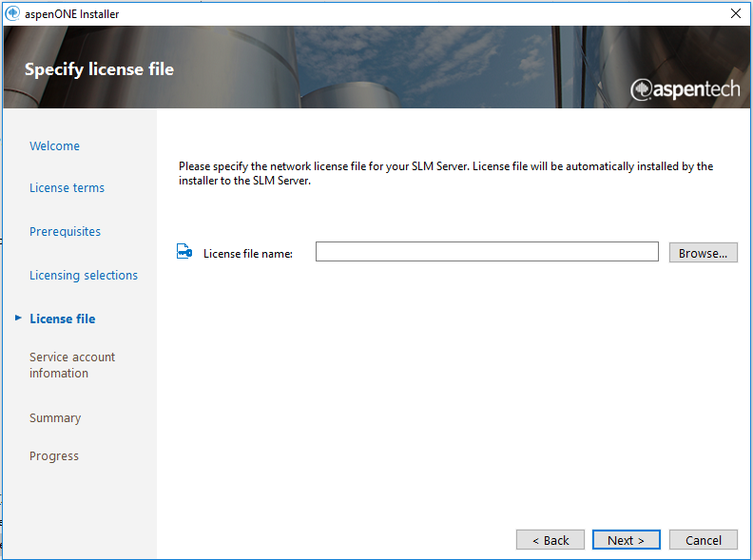Click the Summary step label

point(55,417)
